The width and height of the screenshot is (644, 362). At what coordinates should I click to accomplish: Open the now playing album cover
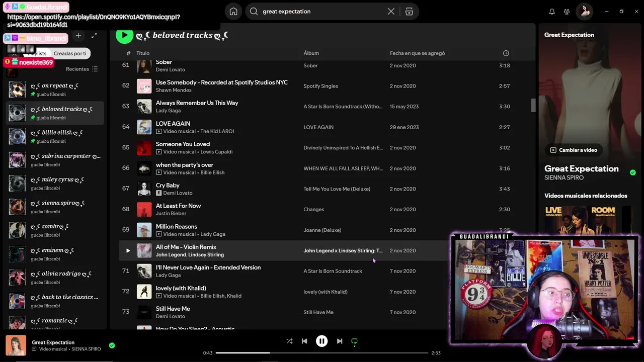point(16,345)
